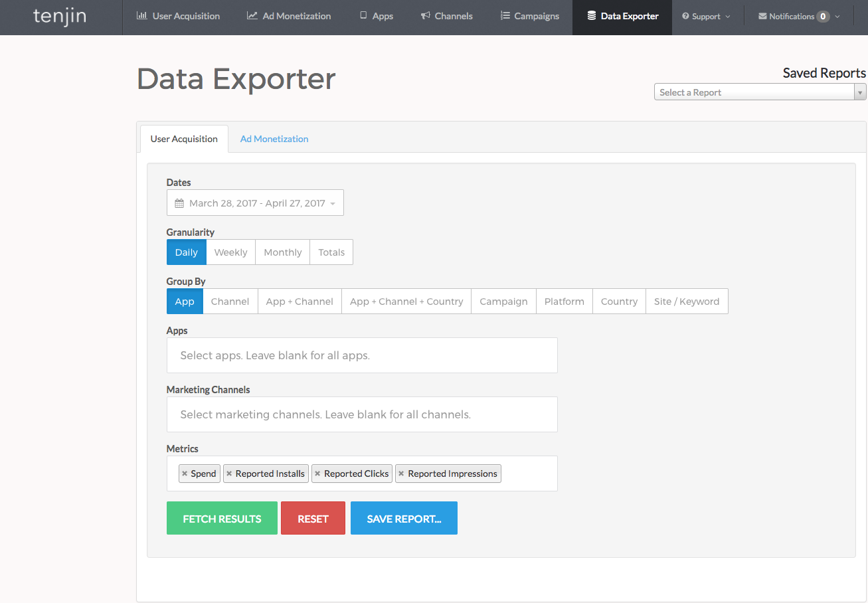Select Weekly granularity
The image size is (868, 603).
tap(230, 252)
